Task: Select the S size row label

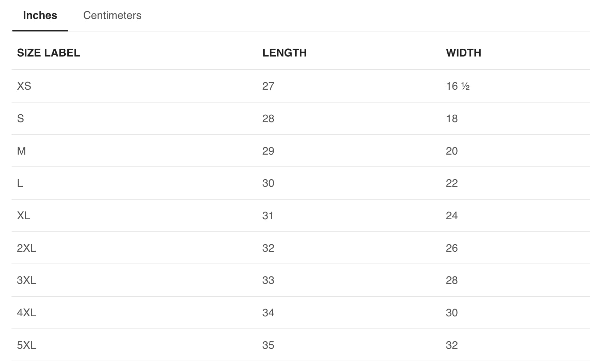Action: point(21,118)
